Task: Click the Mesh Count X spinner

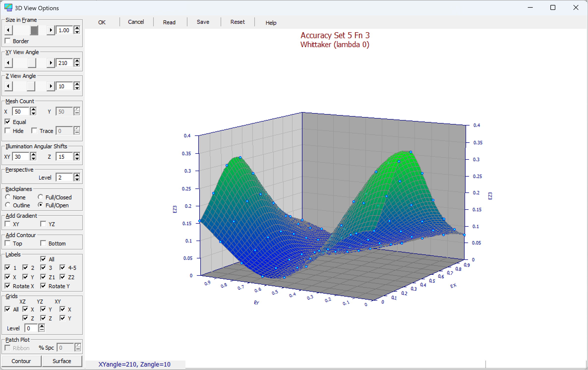Action: tap(33, 111)
